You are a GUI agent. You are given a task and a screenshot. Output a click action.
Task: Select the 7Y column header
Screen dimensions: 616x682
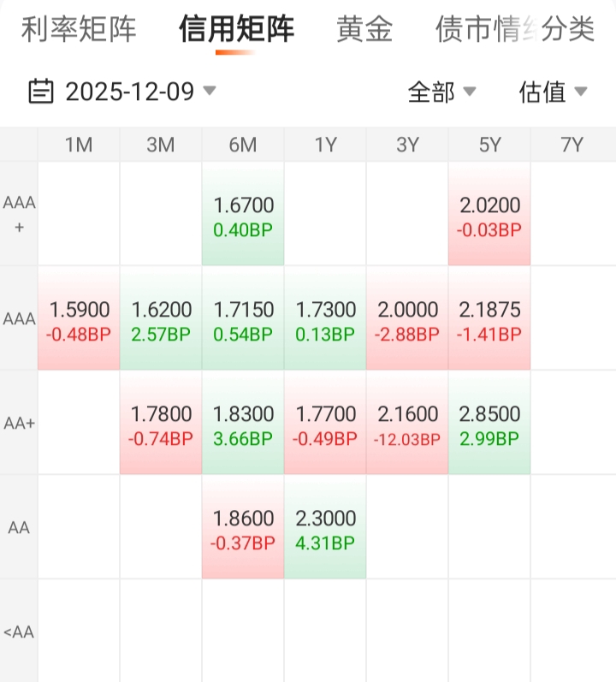(x=572, y=145)
